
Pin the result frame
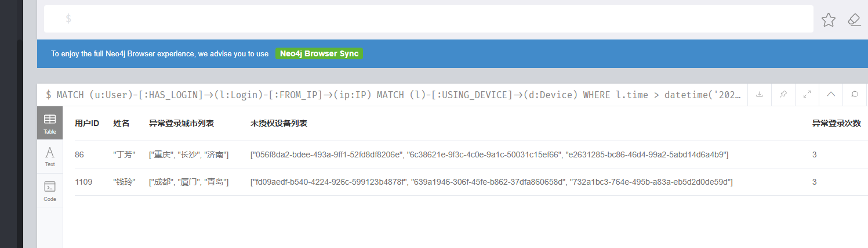coord(783,95)
